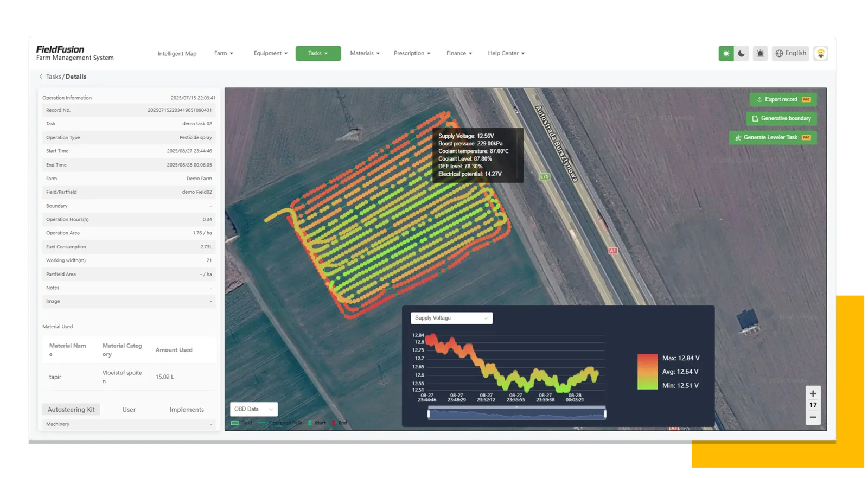Switch to dark theme moon icon
The height and width of the screenshot is (478, 868).
pyautogui.click(x=742, y=53)
